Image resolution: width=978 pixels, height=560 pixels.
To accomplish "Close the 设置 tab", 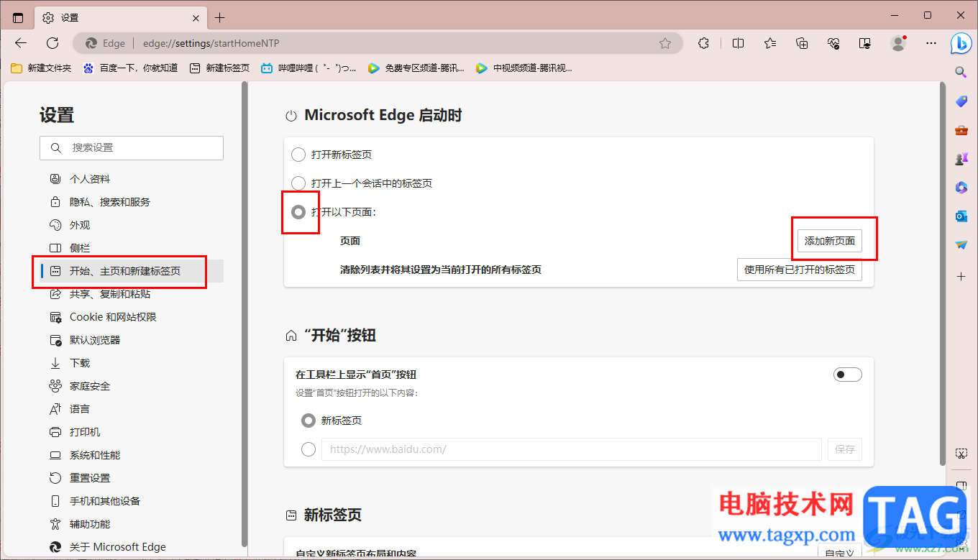I will pos(196,17).
